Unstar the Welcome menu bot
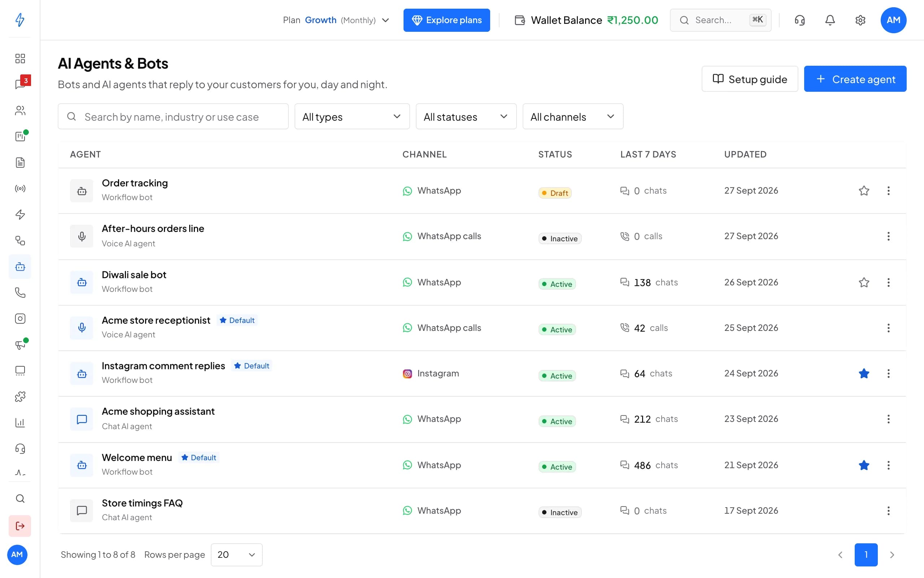Screen dimensions: 924x578 click(x=864, y=465)
